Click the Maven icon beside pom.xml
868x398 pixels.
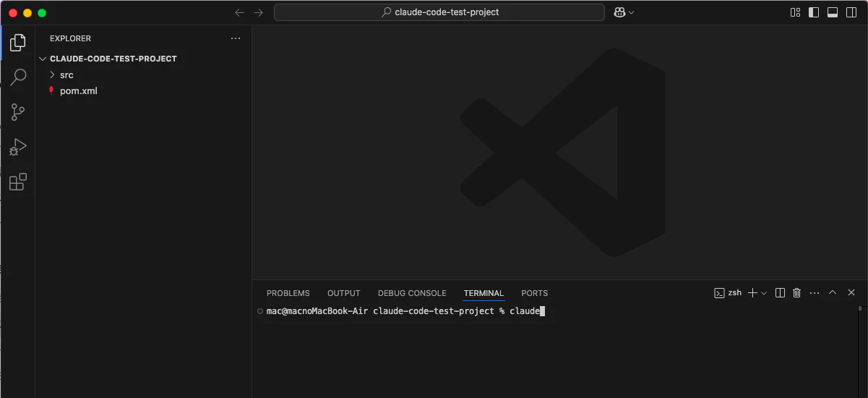(51, 90)
